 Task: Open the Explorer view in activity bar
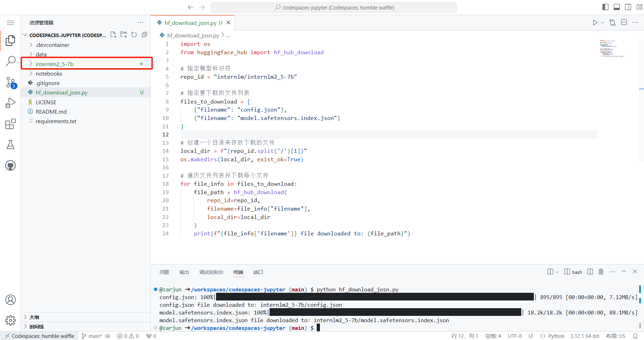(x=10, y=41)
